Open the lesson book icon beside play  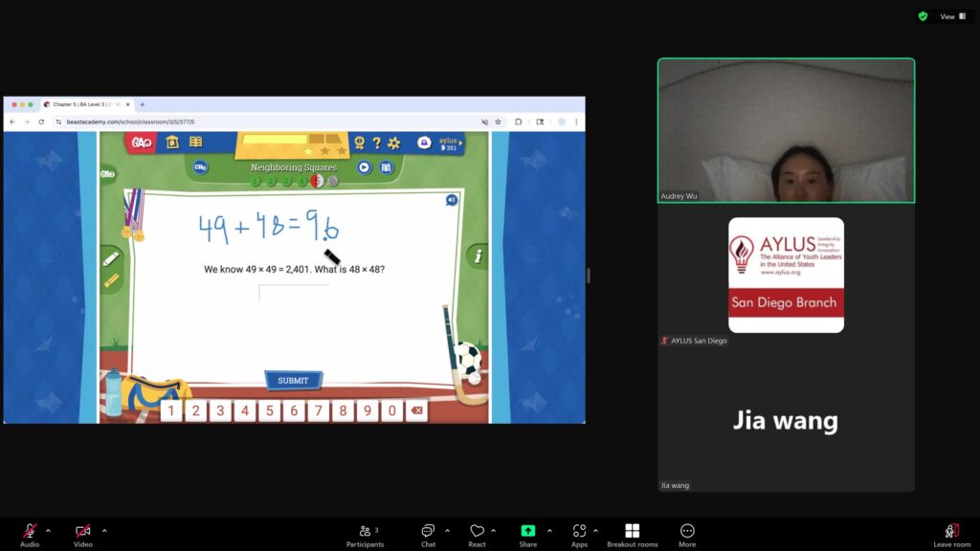[386, 167]
